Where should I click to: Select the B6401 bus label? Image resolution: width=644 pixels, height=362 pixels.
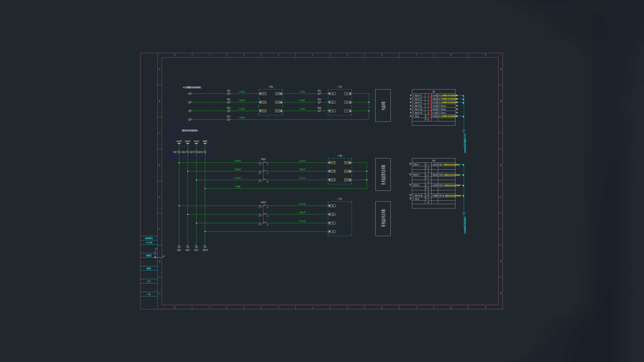(x=188, y=141)
